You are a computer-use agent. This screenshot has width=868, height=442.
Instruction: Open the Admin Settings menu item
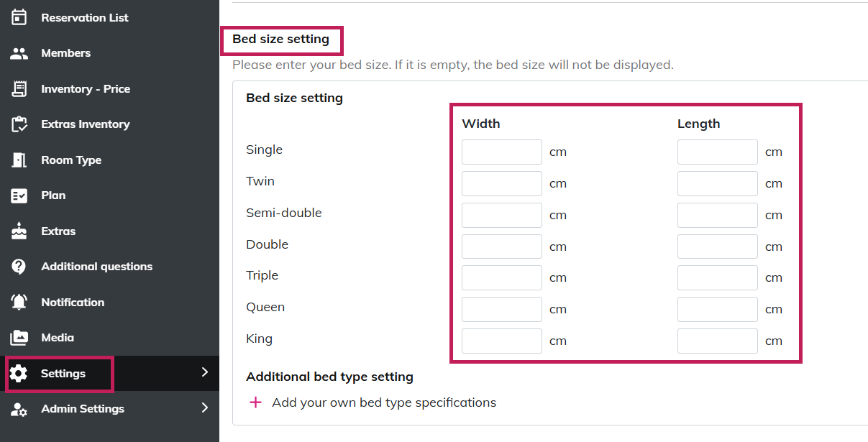(83, 409)
